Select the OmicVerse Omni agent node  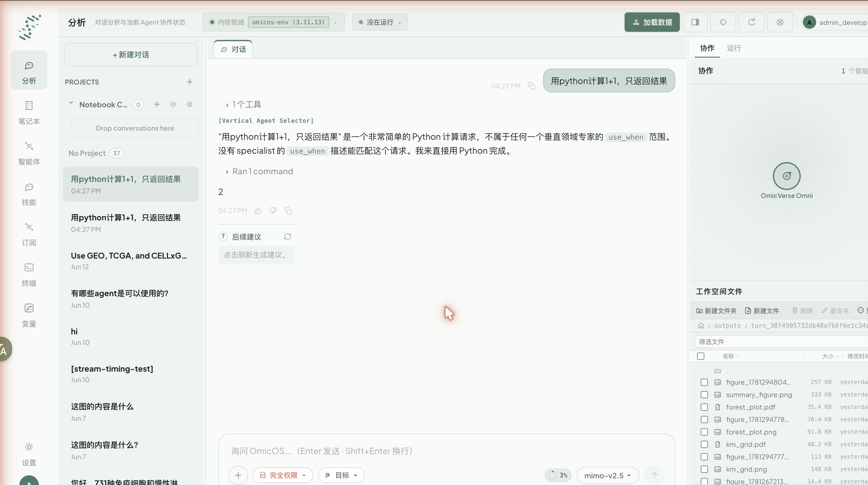pyautogui.click(x=786, y=176)
